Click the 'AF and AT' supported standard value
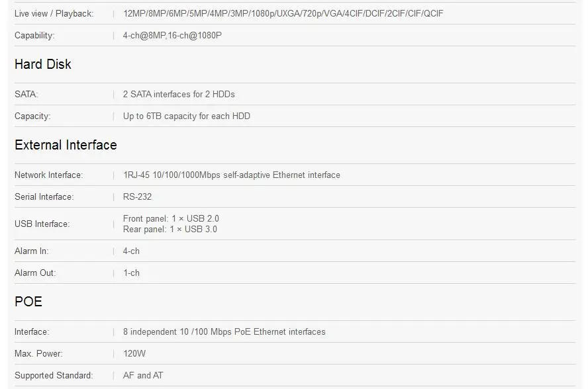The height and width of the screenshot is (389, 588). coord(143,375)
